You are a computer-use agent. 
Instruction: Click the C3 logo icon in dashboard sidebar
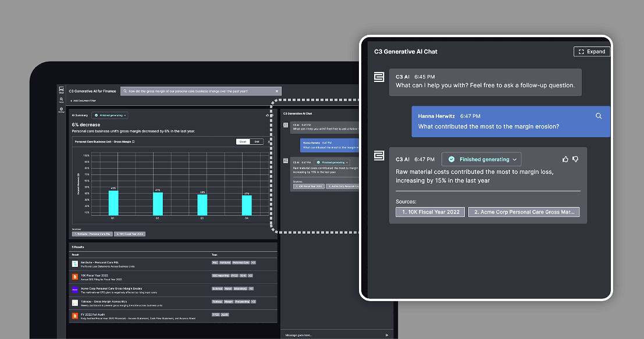click(61, 89)
